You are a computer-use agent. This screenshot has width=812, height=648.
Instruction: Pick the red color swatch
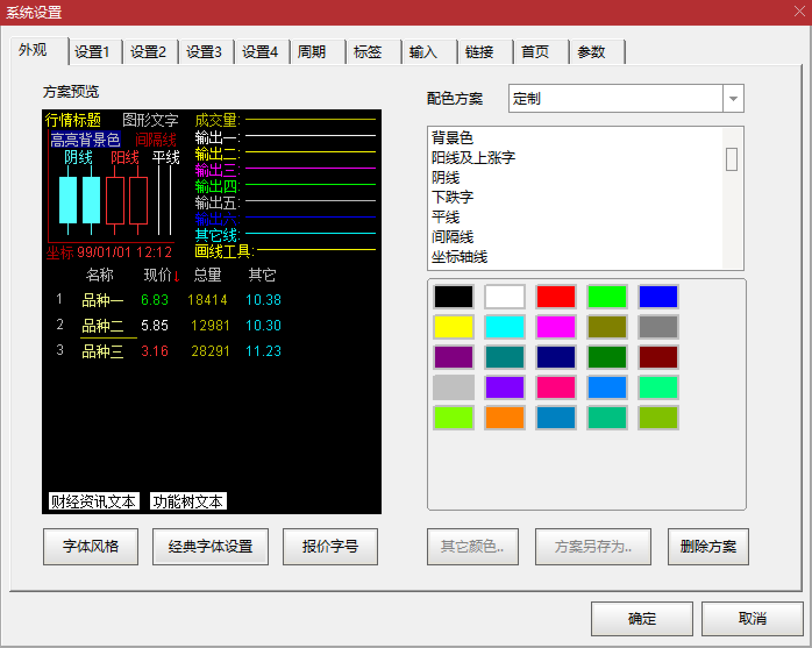pyautogui.click(x=556, y=297)
